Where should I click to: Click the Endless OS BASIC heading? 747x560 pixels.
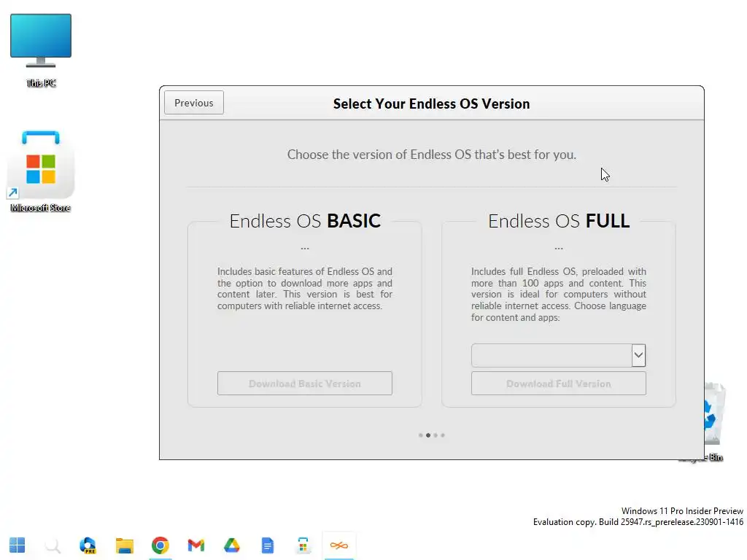tap(305, 221)
